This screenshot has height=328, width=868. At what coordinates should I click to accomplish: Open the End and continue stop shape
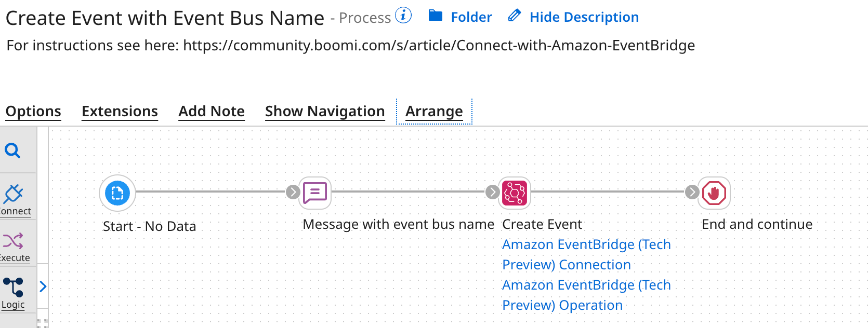[714, 193]
